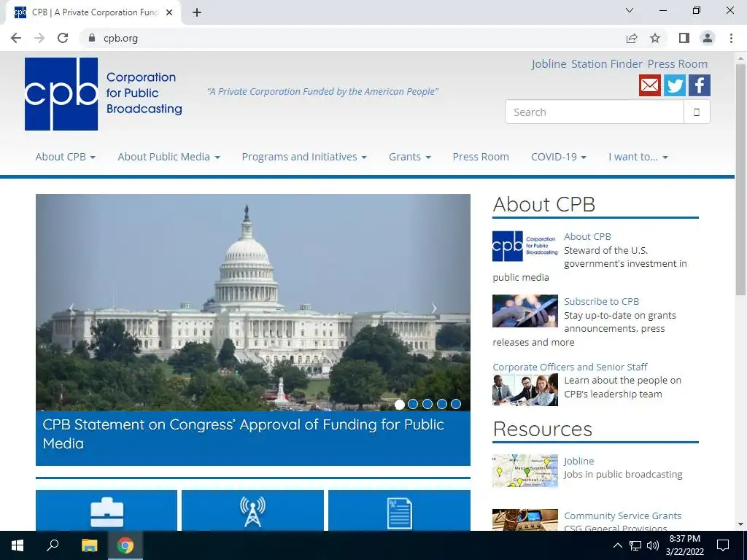Open the taskbar clock and date
Viewport: 747px width, 560px height.
pos(684,545)
